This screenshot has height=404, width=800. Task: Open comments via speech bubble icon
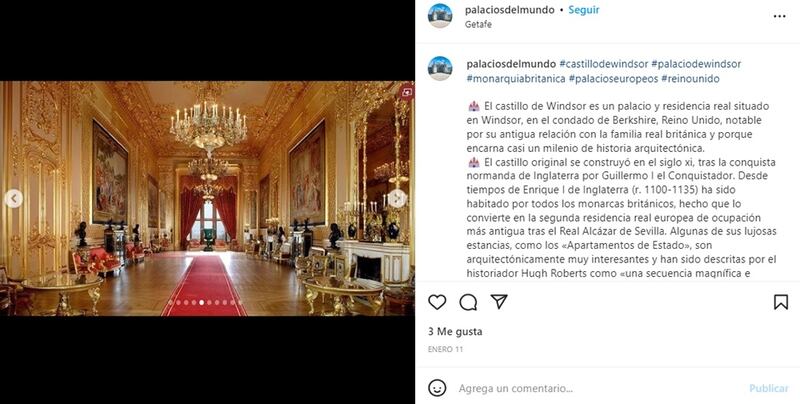(x=468, y=302)
